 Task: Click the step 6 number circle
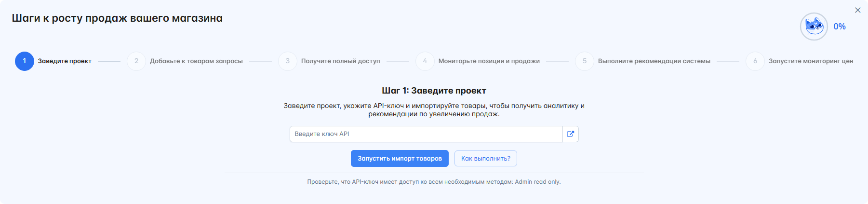pos(755,61)
